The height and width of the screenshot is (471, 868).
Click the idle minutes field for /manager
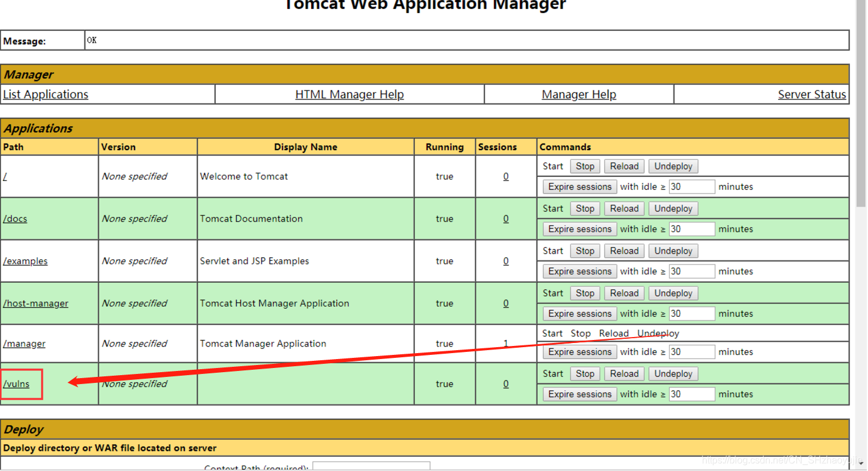(x=692, y=352)
